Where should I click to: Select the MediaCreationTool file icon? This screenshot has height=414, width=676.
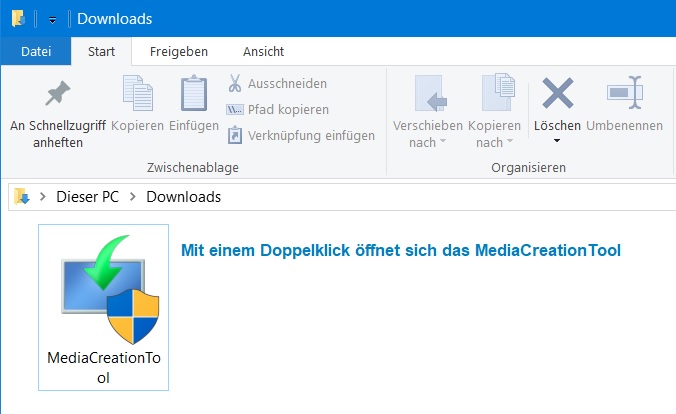pos(110,289)
